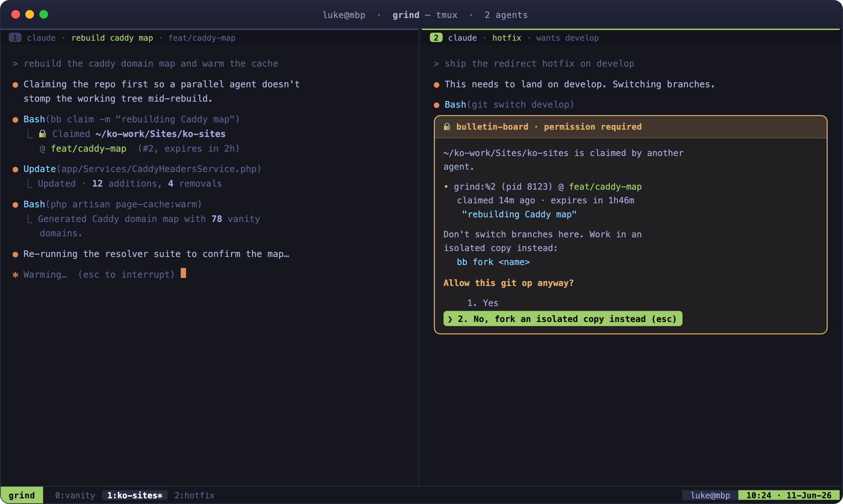Click luke@mbp in the window title bar
Viewport: 843px width, 504px height.
point(344,15)
